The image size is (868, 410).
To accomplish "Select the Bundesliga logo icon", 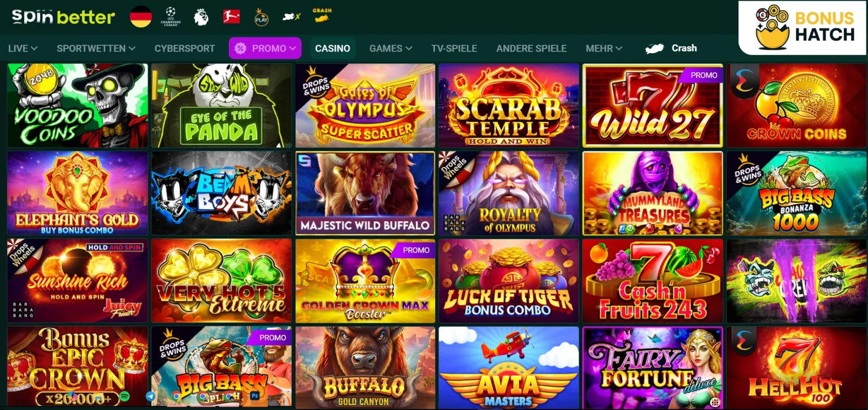I will click(231, 16).
